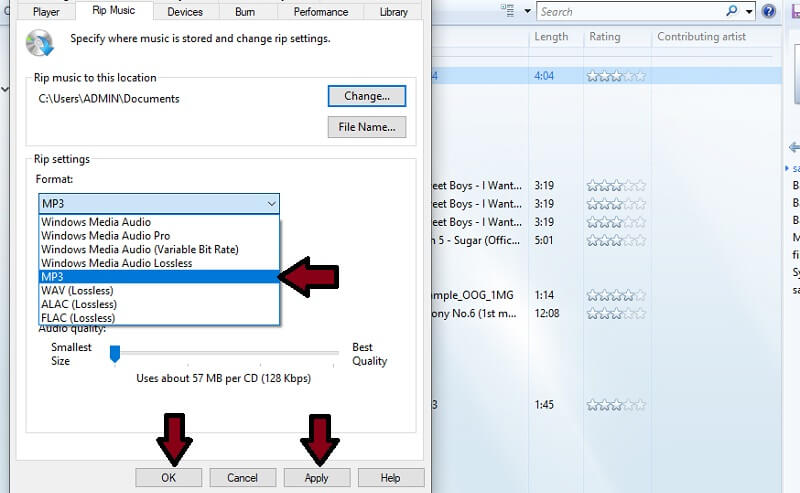Image resolution: width=800 pixels, height=493 pixels.
Task: Click the search magnifier icon
Action: point(732,11)
